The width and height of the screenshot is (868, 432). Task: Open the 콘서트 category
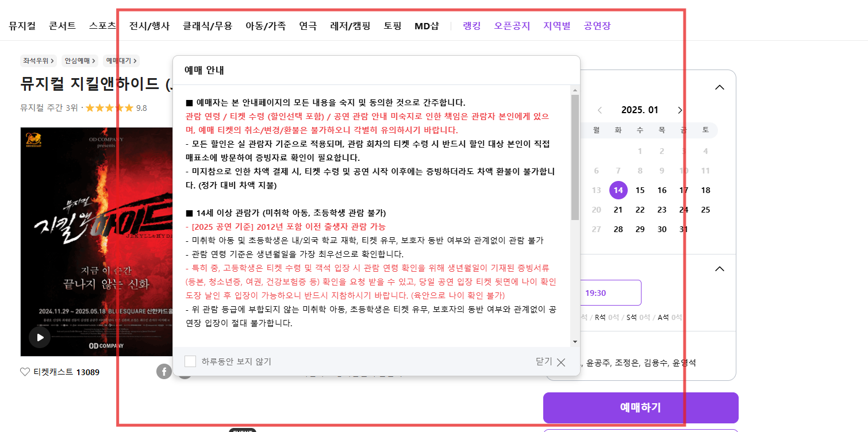[x=62, y=26]
